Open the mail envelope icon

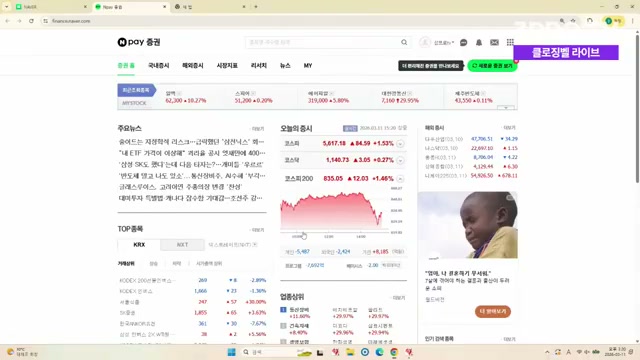click(494, 42)
